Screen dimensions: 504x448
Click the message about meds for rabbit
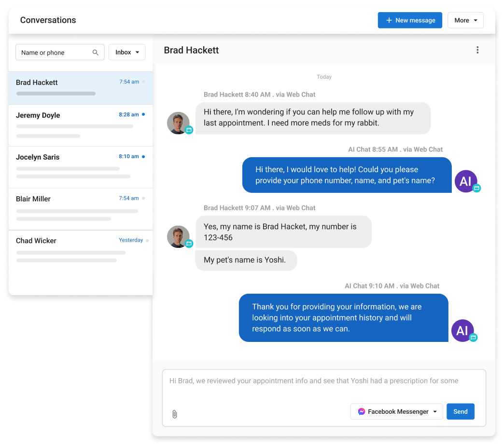[313, 118]
